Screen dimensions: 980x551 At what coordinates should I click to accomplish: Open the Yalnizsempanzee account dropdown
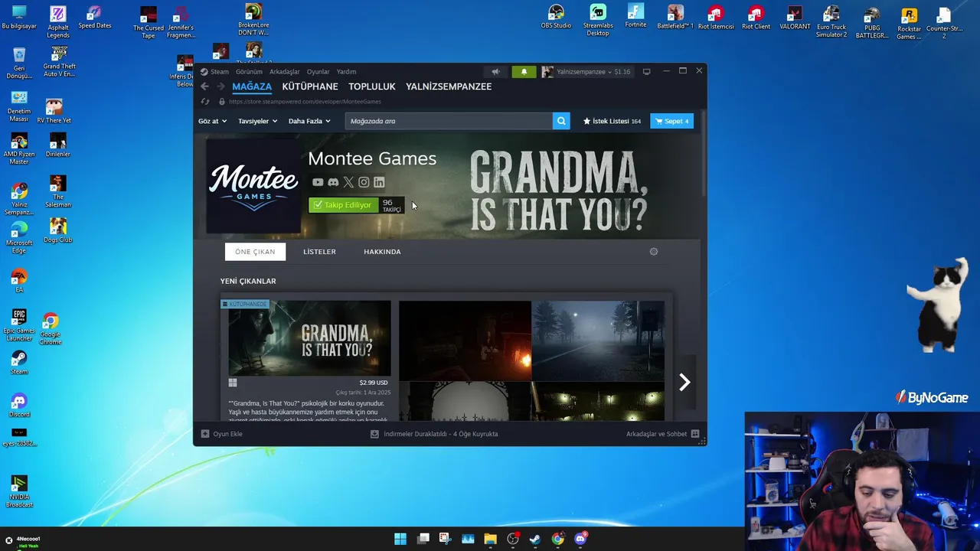pos(586,72)
